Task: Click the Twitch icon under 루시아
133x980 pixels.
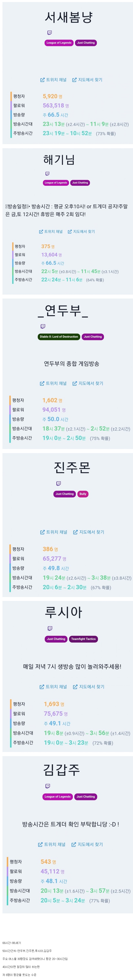Action: pos(50,628)
